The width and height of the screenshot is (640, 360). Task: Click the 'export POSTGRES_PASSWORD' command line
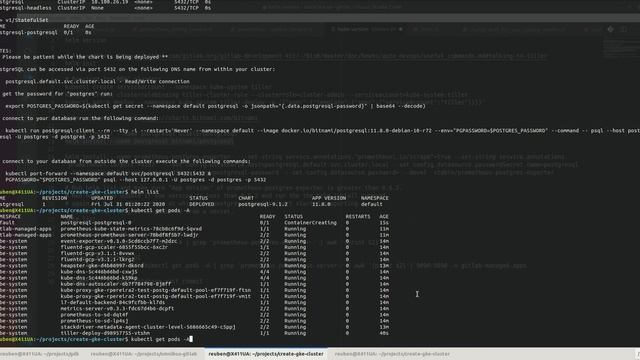pyautogui.click(x=215, y=106)
